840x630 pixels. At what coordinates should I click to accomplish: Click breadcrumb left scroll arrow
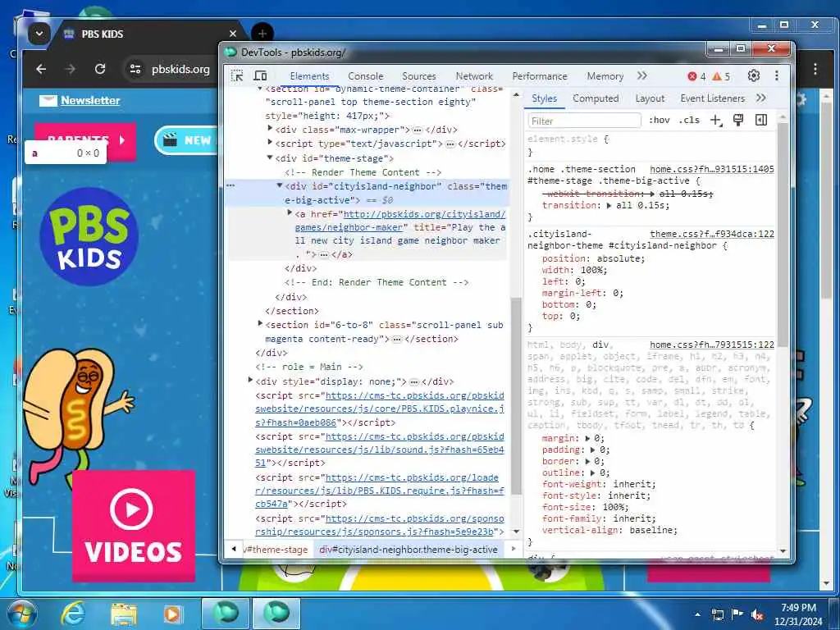234,549
